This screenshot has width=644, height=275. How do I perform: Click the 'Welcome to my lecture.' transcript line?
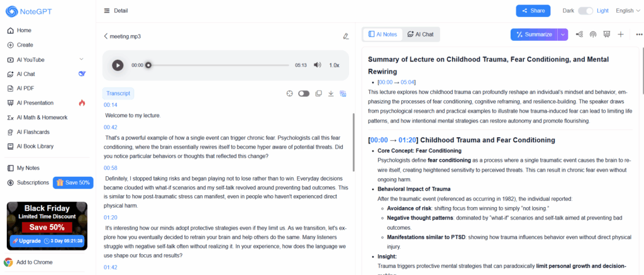[x=133, y=116]
